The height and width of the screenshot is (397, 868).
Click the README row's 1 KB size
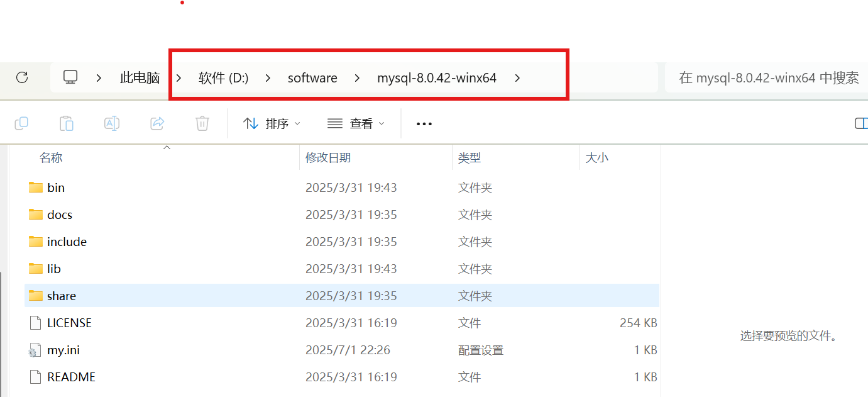pyautogui.click(x=646, y=377)
